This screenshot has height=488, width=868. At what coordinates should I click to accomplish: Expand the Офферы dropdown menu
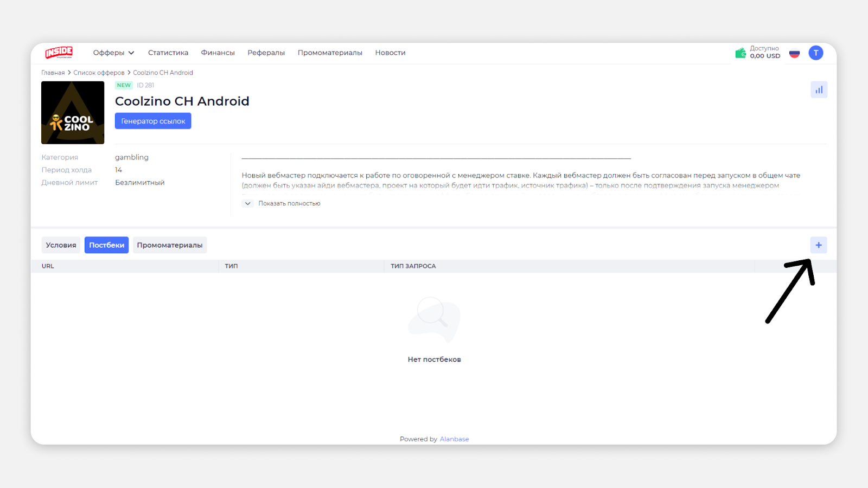[113, 53]
